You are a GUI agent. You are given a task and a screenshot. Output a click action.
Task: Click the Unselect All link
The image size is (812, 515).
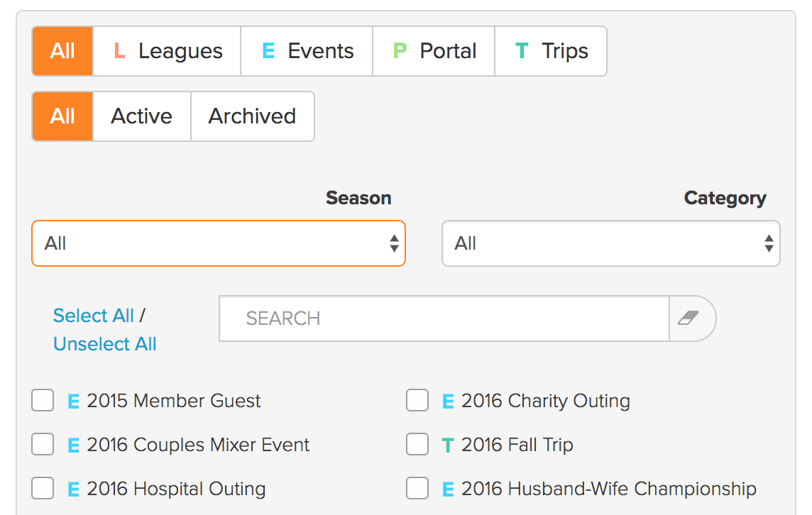(x=104, y=343)
